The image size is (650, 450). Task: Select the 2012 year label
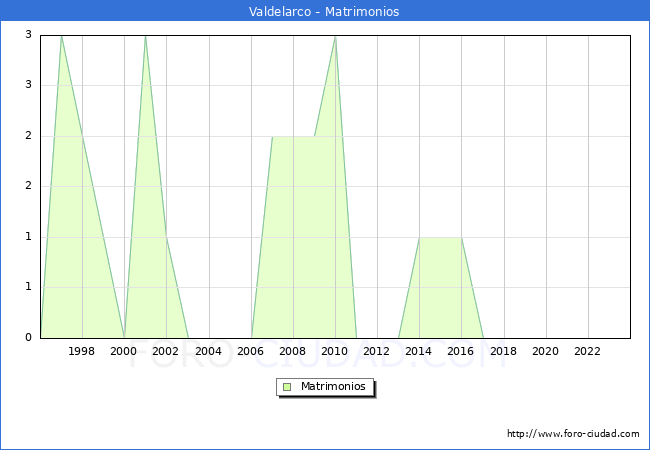pos(377,351)
